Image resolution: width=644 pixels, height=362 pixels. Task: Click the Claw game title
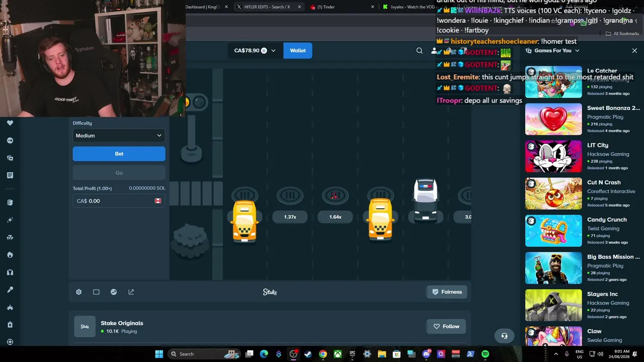[x=594, y=331]
